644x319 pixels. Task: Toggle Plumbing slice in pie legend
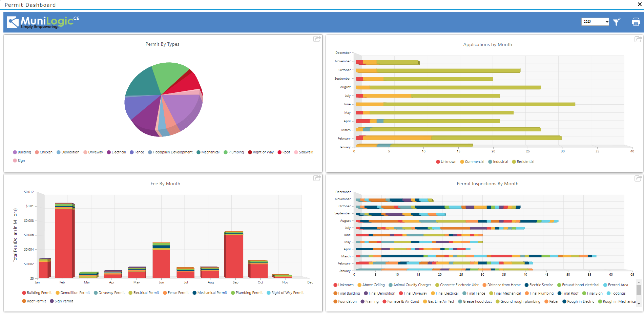(234, 152)
